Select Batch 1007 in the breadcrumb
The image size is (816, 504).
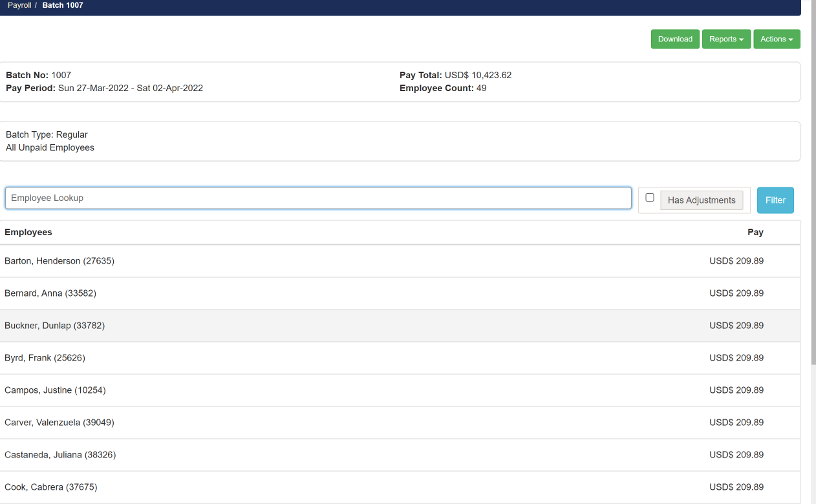(61, 5)
